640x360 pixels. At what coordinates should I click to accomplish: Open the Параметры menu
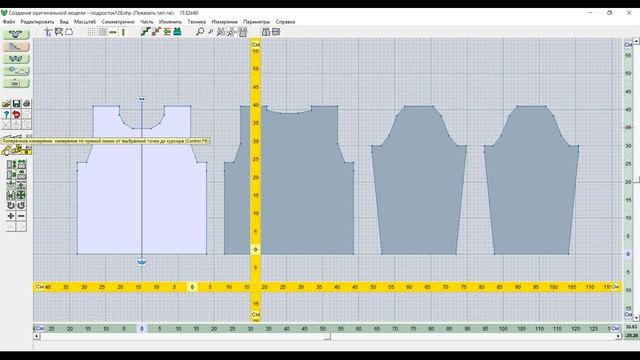(x=256, y=22)
